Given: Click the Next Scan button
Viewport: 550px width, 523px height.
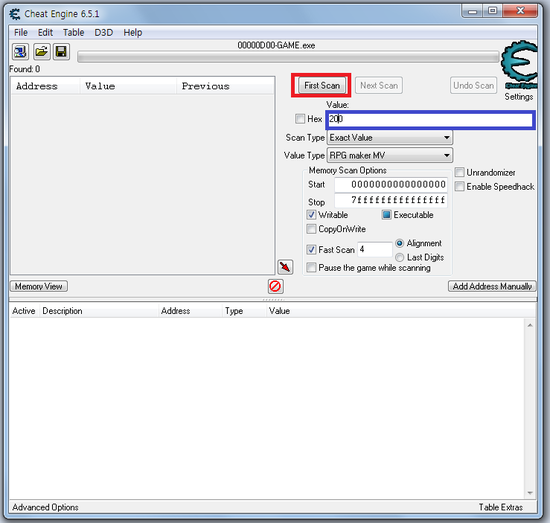Looking at the screenshot, I should pyautogui.click(x=379, y=85).
